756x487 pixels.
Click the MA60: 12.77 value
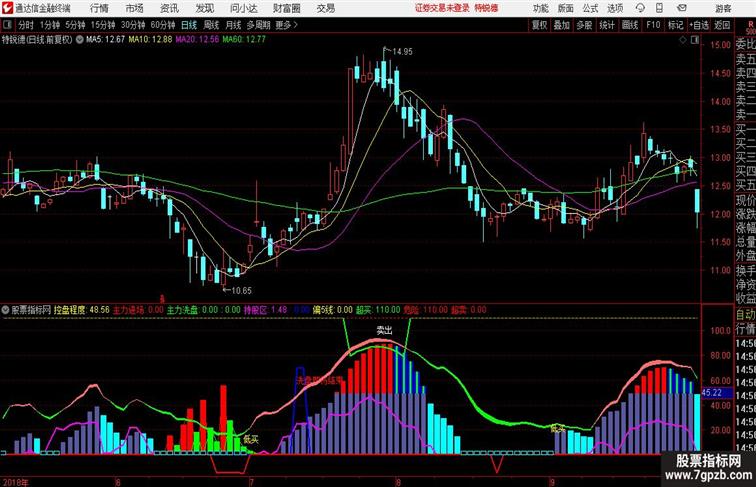pos(244,40)
